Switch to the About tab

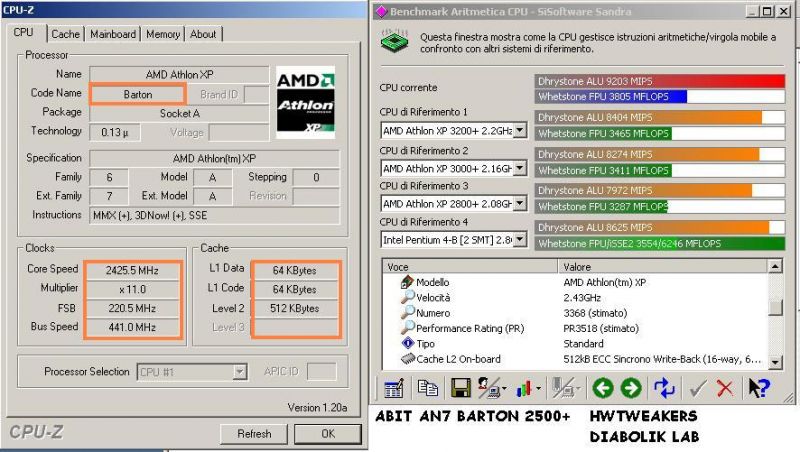(203, 34)
